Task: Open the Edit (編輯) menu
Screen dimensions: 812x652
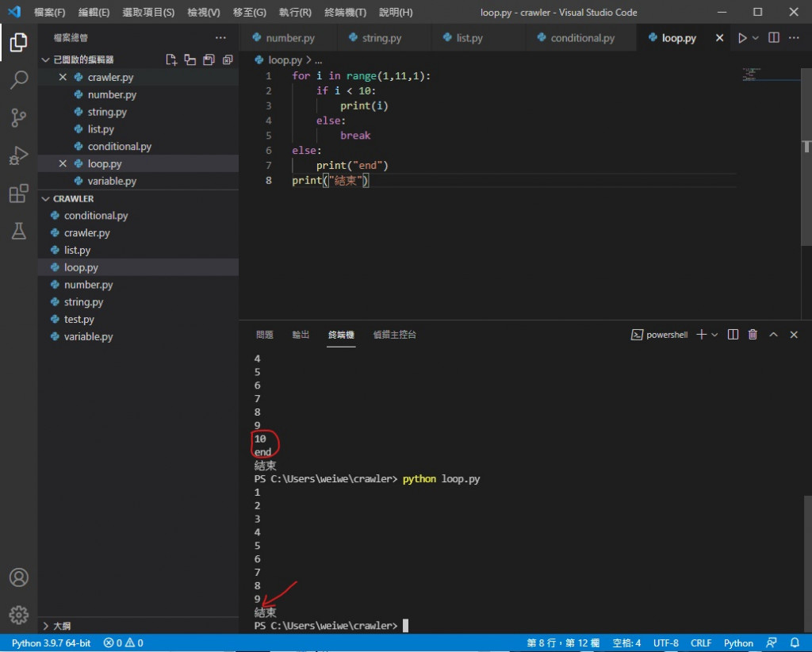Action: 94,13
